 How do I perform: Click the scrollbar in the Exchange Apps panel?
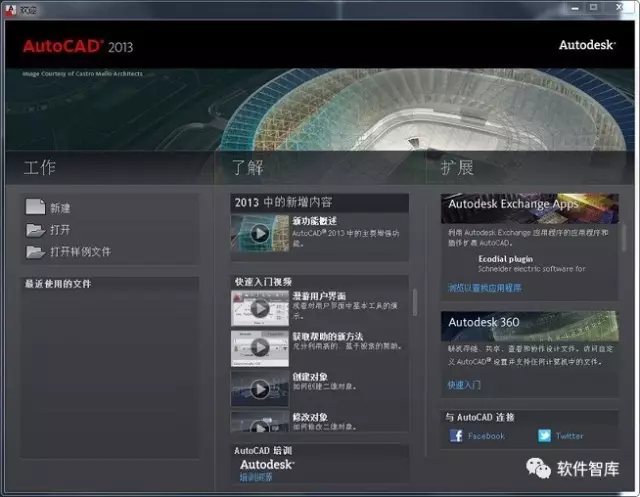[x=624, y=237]
